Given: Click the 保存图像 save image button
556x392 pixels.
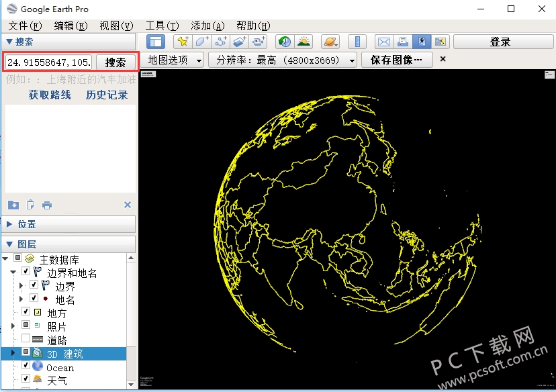Looking at the screenshot, I should point(397,60).
